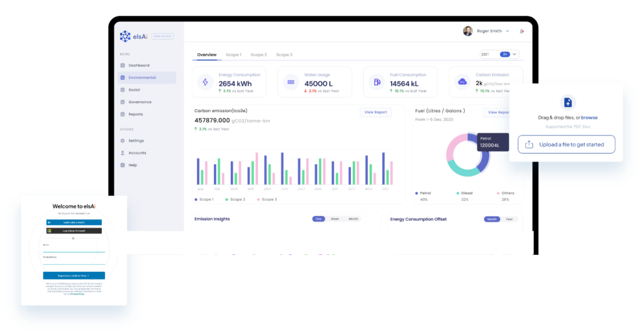
Task: Click the Energy Consumption lightning bolt icon
Action: [x=204, y=82]
